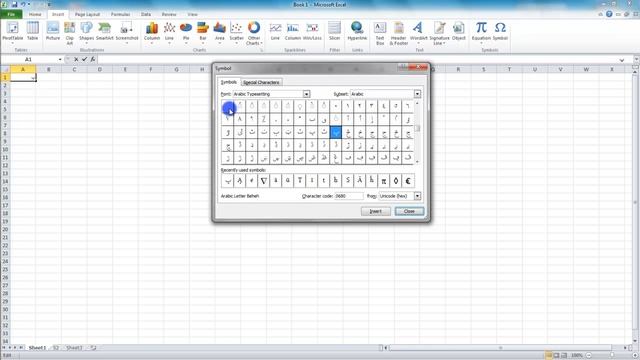Close the Symbol dialog with Close

coord(409,211)
